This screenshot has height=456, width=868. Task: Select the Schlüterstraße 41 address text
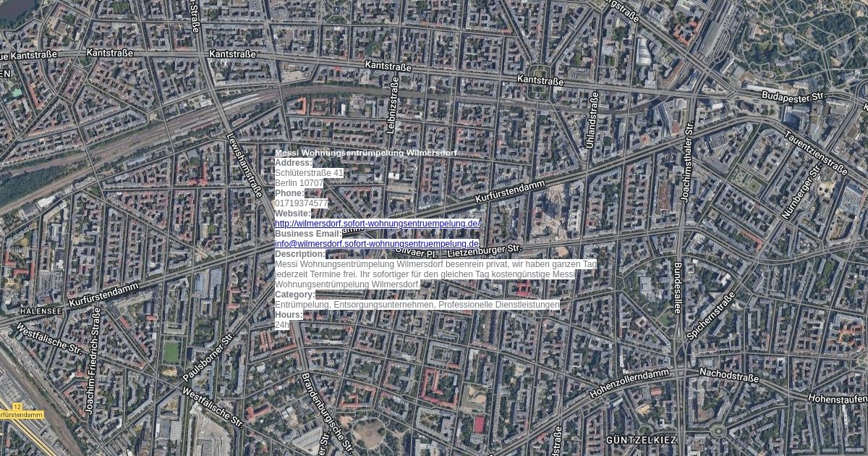click(309, 173)
